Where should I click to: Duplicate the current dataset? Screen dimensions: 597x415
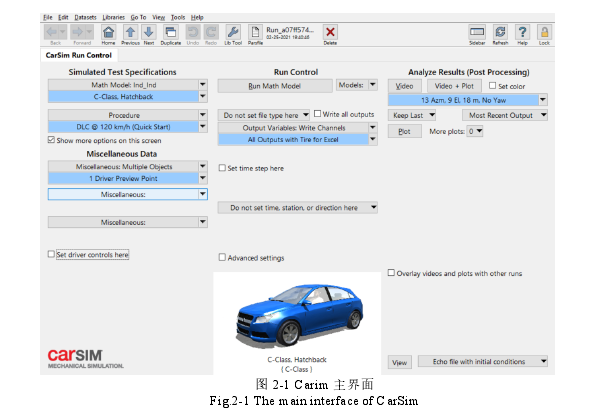click(x=171, y=32)
